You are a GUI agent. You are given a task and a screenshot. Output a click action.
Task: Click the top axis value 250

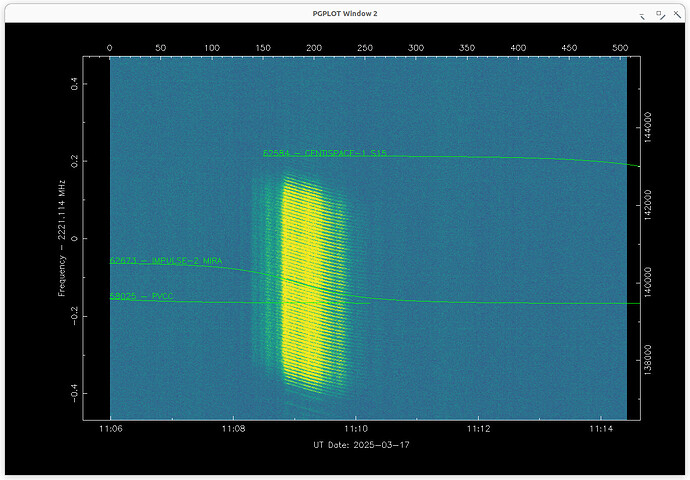point(365,48)
